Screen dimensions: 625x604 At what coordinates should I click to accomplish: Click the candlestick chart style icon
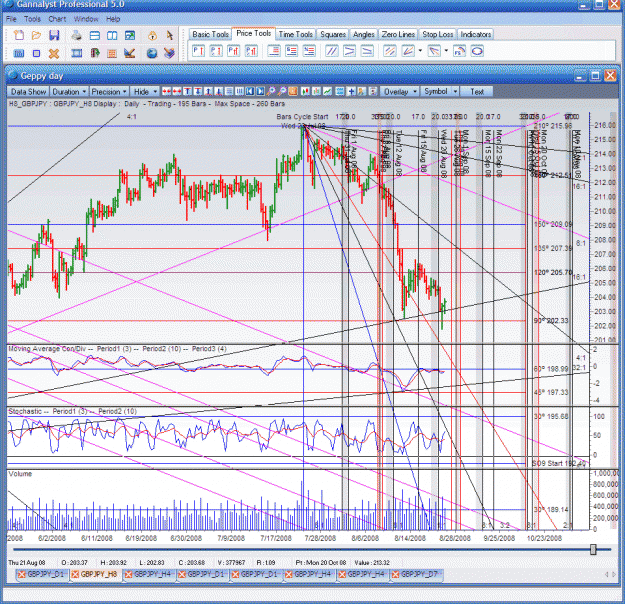[306, 92]
